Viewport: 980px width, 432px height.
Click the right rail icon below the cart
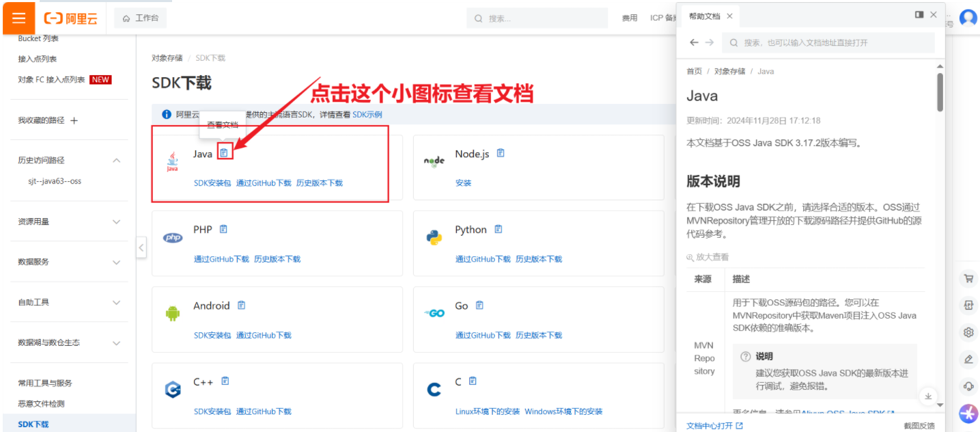coord(968,306)
